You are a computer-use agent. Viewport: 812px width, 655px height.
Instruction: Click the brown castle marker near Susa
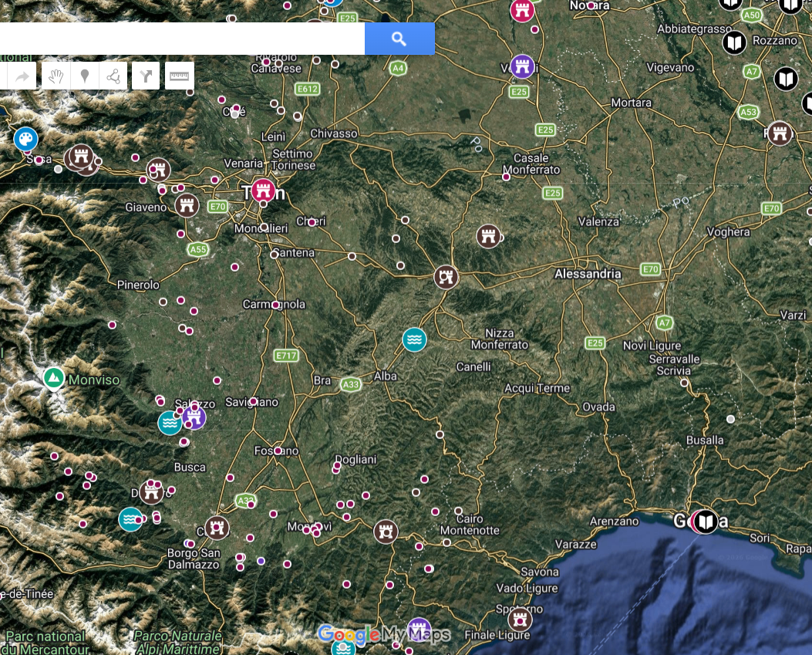[80, 156]
